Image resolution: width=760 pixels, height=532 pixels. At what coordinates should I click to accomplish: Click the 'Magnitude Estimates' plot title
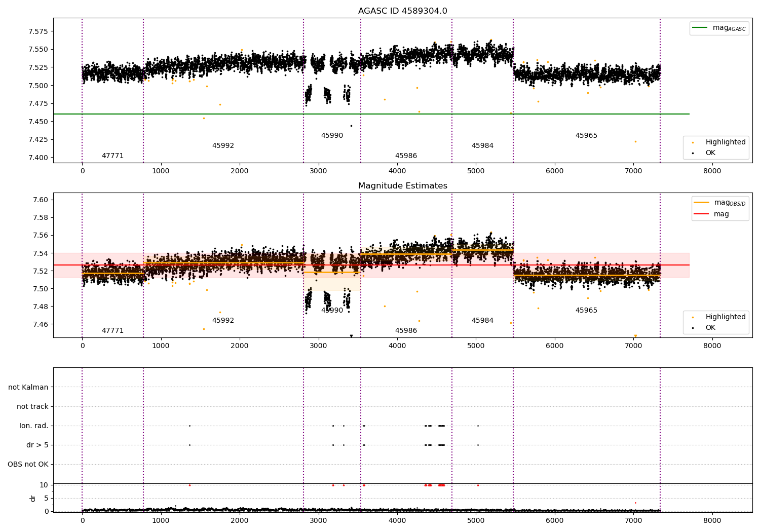402,186
